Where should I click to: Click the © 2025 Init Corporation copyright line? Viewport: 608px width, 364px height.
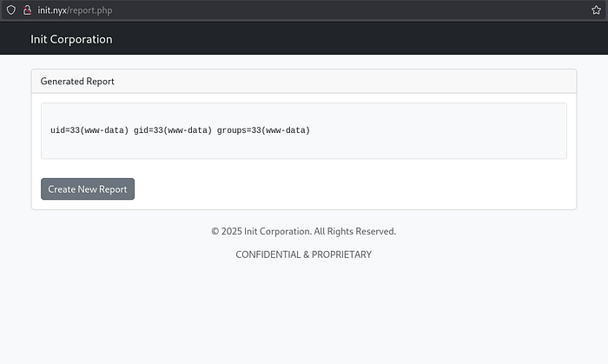[x=260, y=232]
